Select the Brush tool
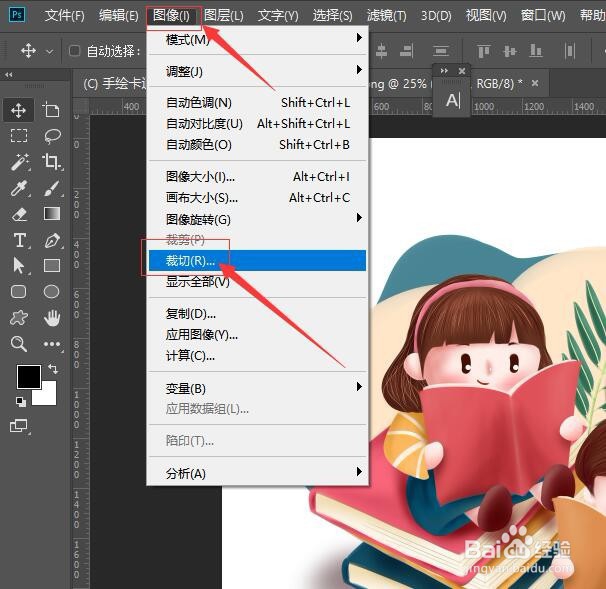 tap(52, 188)
